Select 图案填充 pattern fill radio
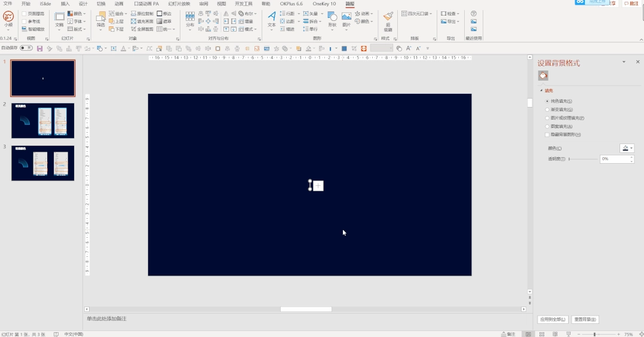644x337 pixels. (547, 127)
